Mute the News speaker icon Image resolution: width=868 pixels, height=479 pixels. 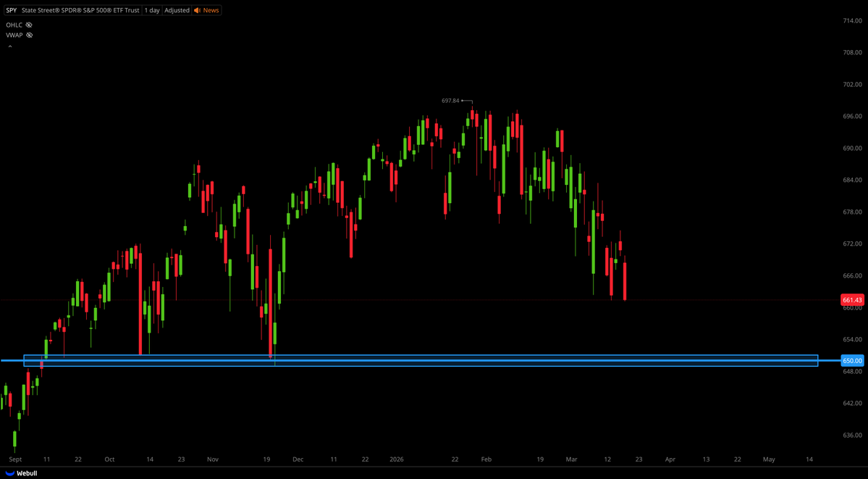pyautogui.click(x=197, y=10)
